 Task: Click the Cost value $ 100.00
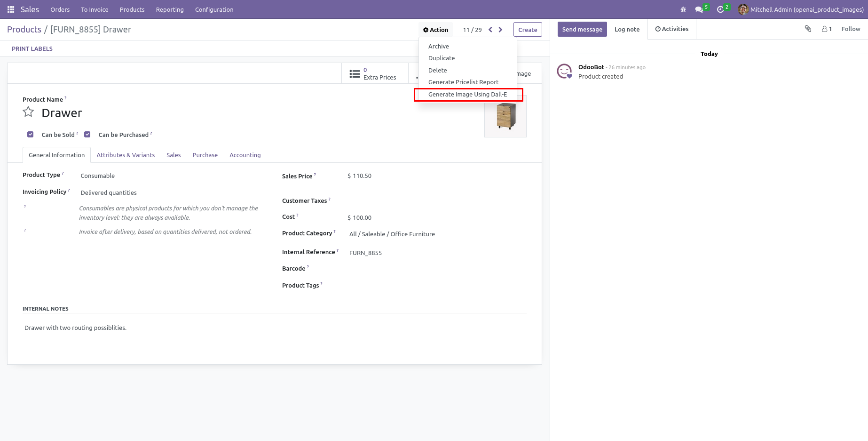click(x=359, y=218)
